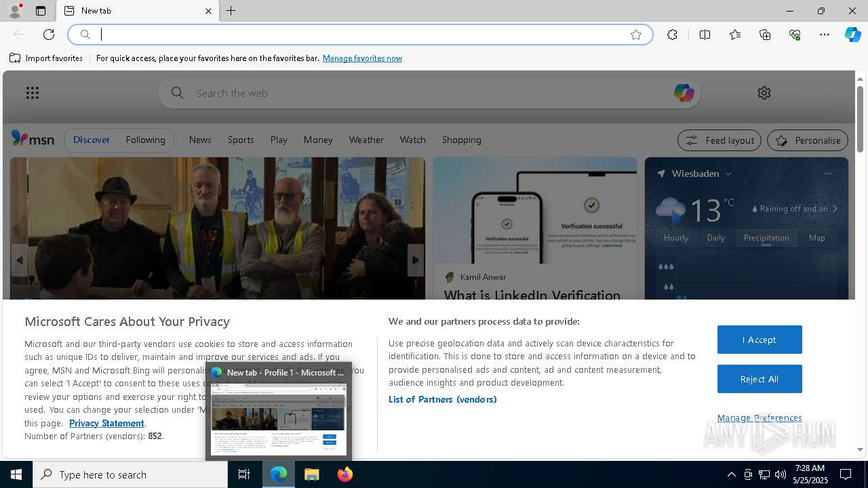Open the notification center icon
This screenshot has height=488, width=868.
[x=846, y=474]
